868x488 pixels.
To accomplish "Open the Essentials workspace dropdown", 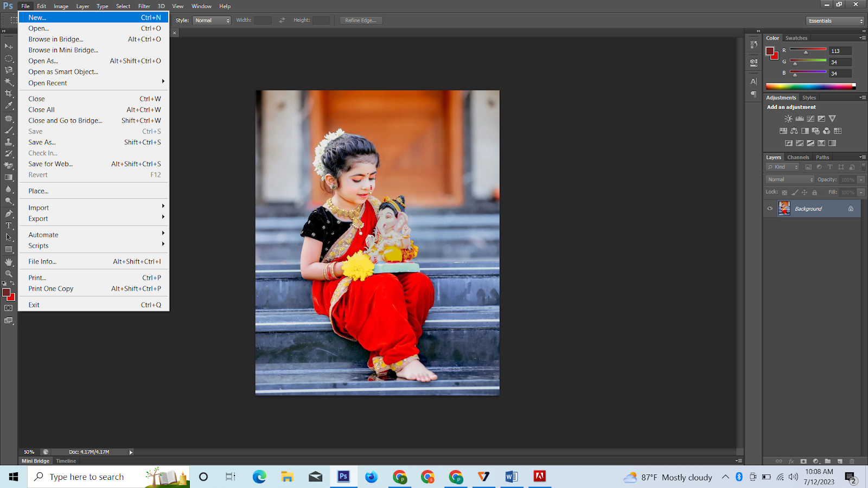I will [x=835, y=21].
